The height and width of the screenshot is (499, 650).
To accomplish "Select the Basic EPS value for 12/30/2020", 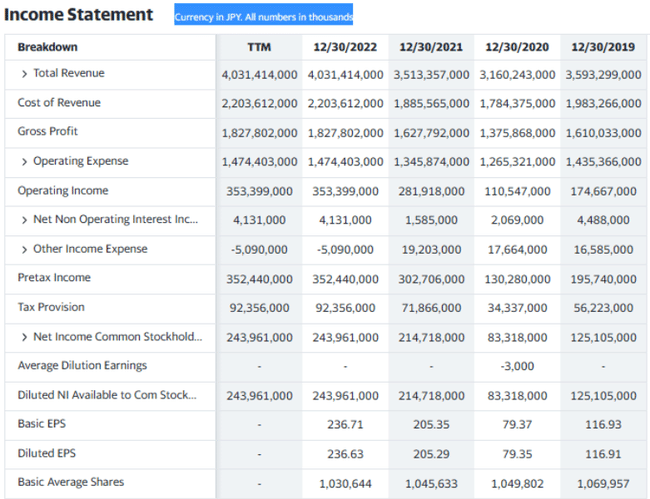I will (517, 425).
